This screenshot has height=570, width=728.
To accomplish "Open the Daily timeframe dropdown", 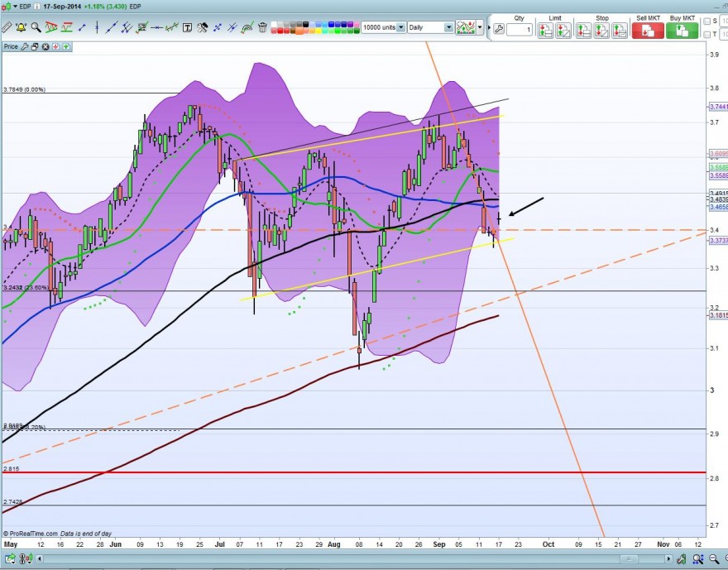I will point(448,27).
